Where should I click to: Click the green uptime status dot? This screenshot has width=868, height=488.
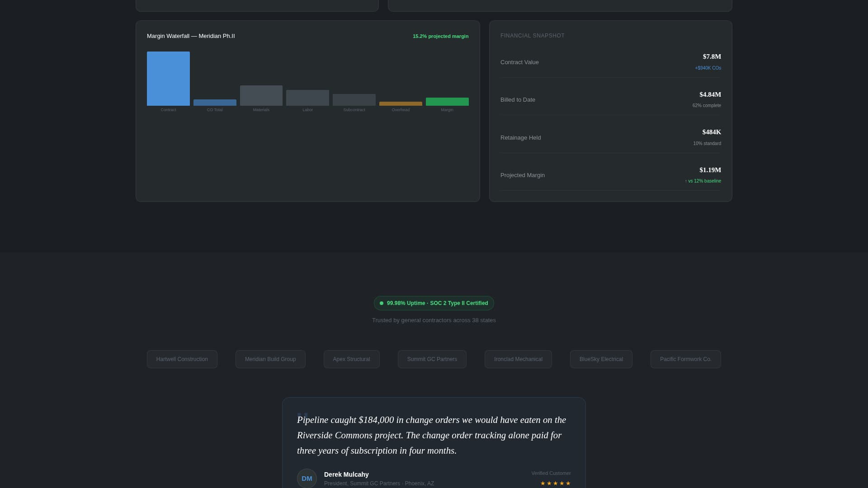(x=382, y=303)
